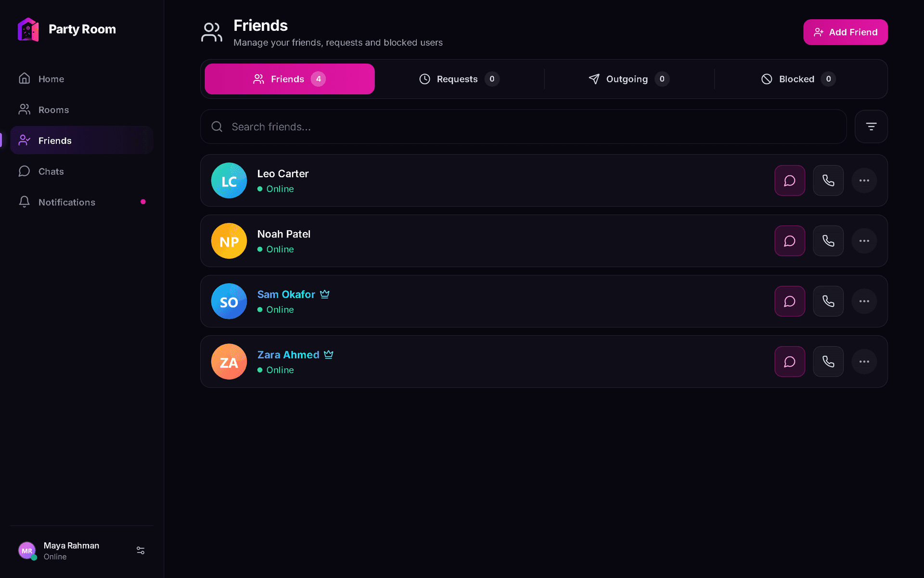This screenshot has height=578, width=924.
Task: Click the SO avatar of Sam Okafor
Action: click(229, 301)
